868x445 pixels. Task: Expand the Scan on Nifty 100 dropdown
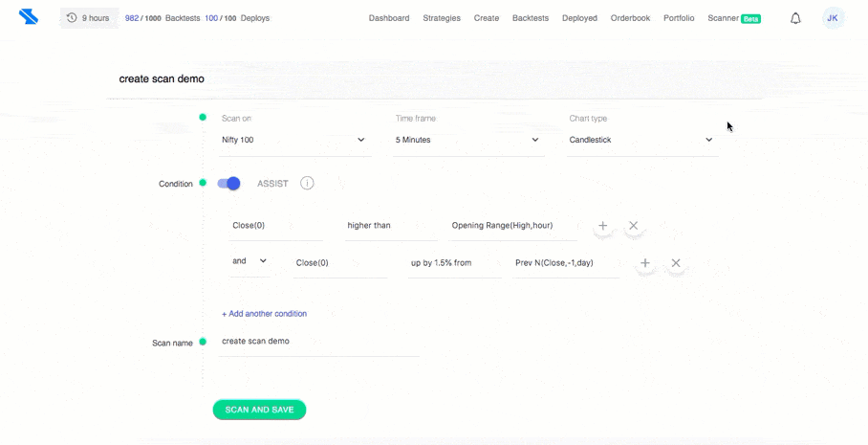click(x=295, y=141)
